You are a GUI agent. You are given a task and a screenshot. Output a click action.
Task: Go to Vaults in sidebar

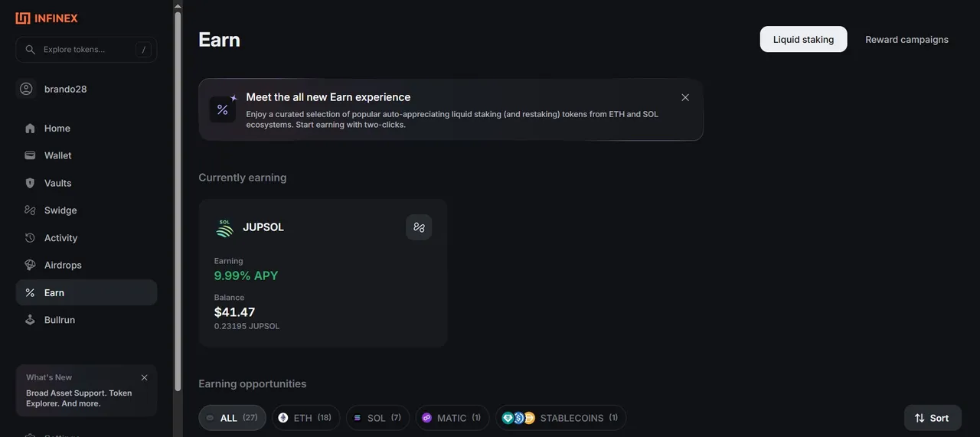pos(87,183)
